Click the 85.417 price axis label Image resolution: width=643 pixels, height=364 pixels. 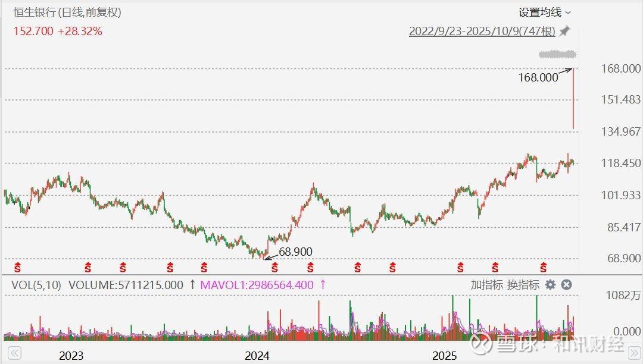[623, 227]
